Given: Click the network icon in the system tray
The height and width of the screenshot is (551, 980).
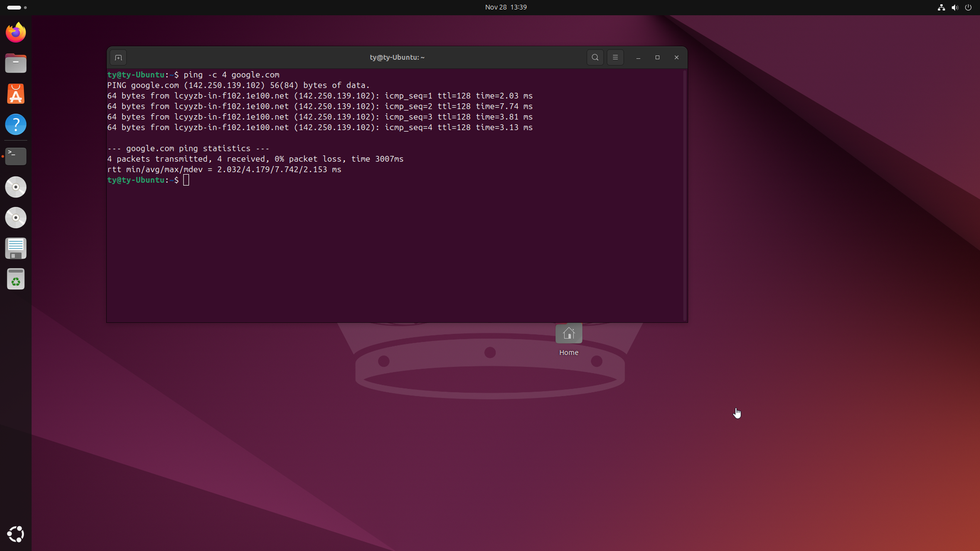Looking at the screenshot, I should (941, 7).
